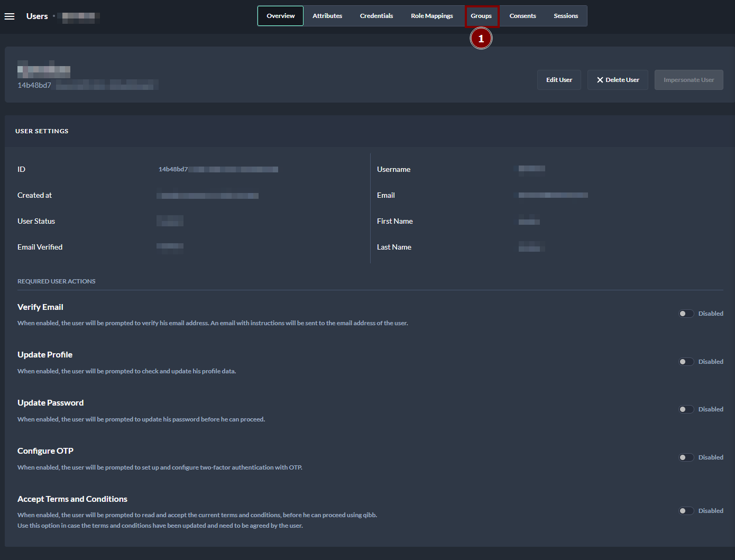
Task: Toggle the Update Profile required action
Action: 686,362
